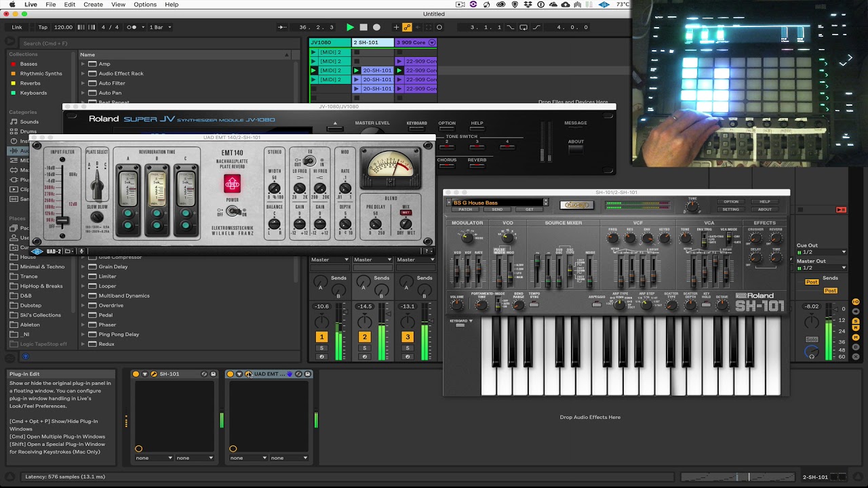This screenshot has height=488, width=868.
Task: Click the UAD EMT hot-swap preset icon
Action: tap(298, 374)
